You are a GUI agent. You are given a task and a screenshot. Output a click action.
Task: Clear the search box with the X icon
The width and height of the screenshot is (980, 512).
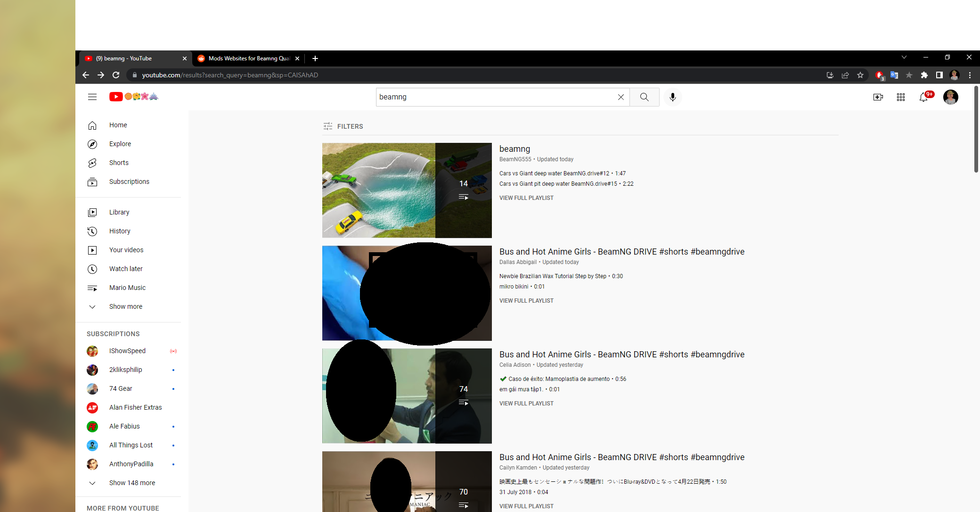pos(621,97)
